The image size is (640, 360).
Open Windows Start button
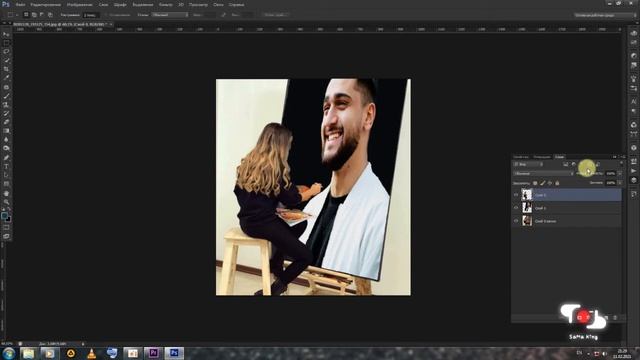(x=9, y=353)
